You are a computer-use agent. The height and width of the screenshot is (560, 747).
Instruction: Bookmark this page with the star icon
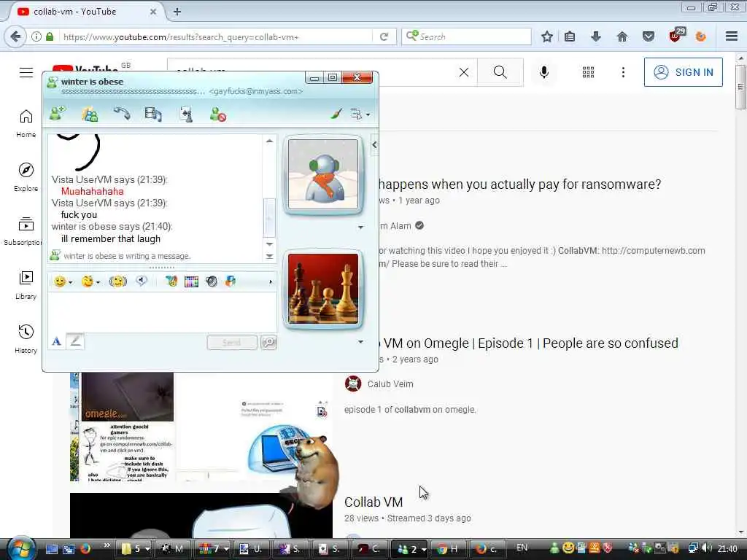click(547, 36)
